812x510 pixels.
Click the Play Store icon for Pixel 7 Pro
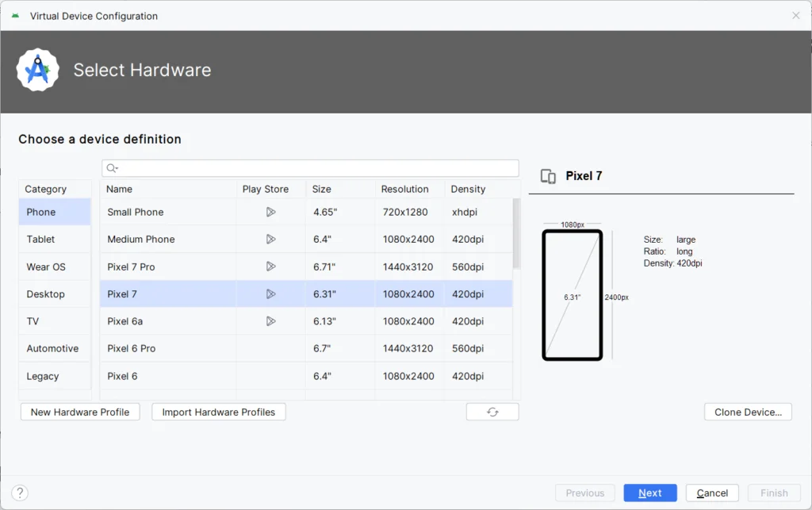pos(270,267)
